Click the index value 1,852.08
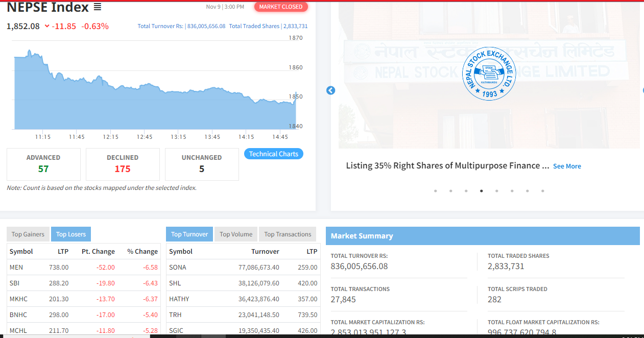This screenshot has height=338, width=644. 23,26
